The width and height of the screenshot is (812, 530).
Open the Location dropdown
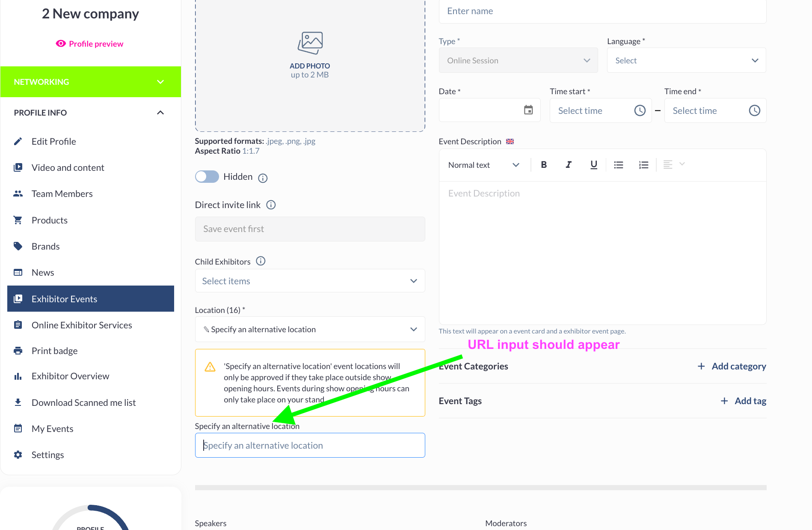click(x=310, y=329)
